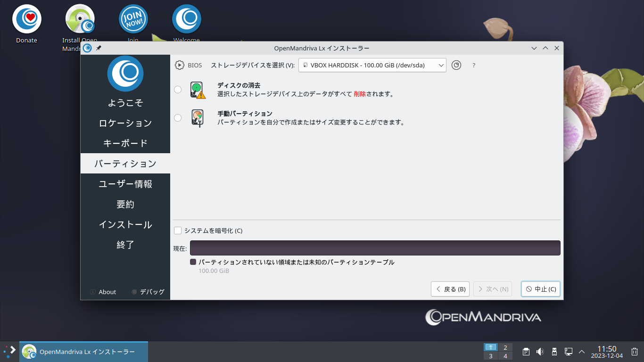The width and height of the screenshot is (644, 362).
Task: Switch to virtual desktop 1 in pager
Action: (x=490, y=347)
